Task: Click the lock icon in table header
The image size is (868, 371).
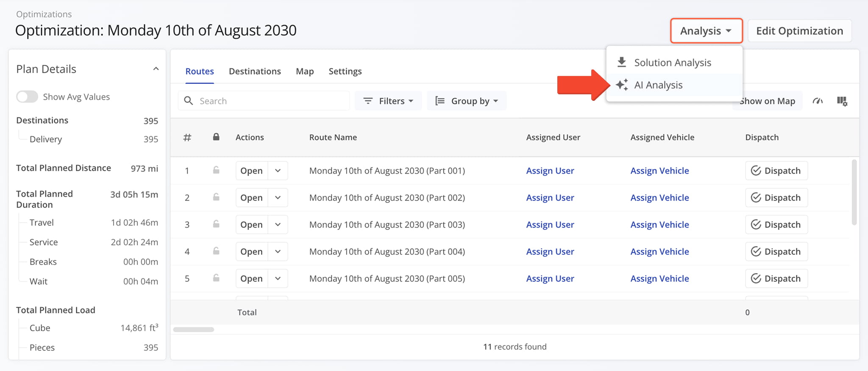Action: (216, 137)
